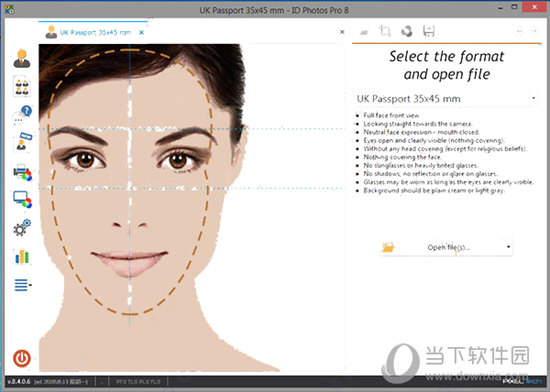The height and width of the screenshot is (392, 550).
Task: Expand the UK Passport format dropdown
Action: click(533, 99)
